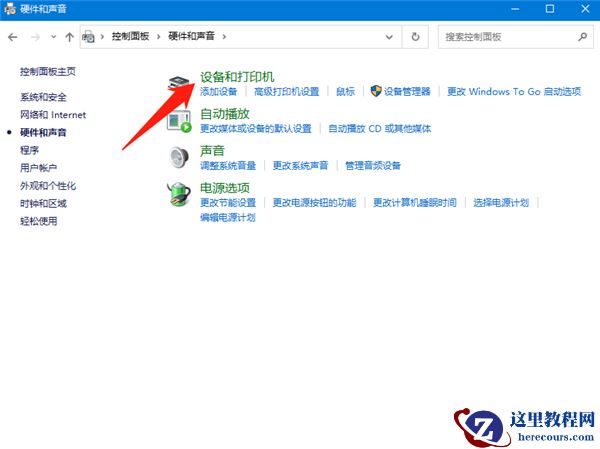Viewport: 600px width, 449px height.
Task: Click 更改 Windows To Go 启动选项 link
Action: (514, 91)
